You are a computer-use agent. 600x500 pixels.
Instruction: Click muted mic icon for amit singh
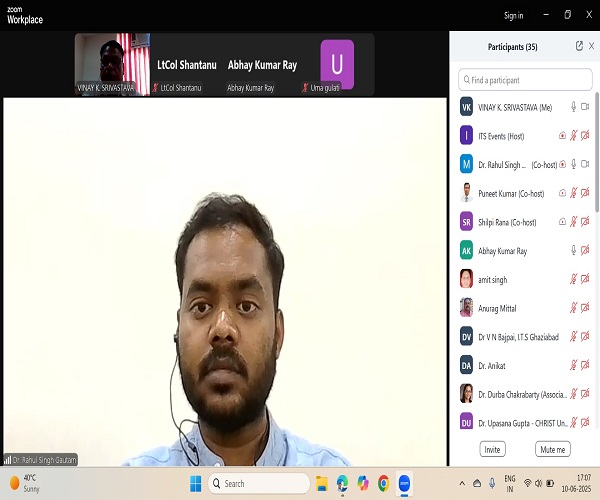point(573,279)
